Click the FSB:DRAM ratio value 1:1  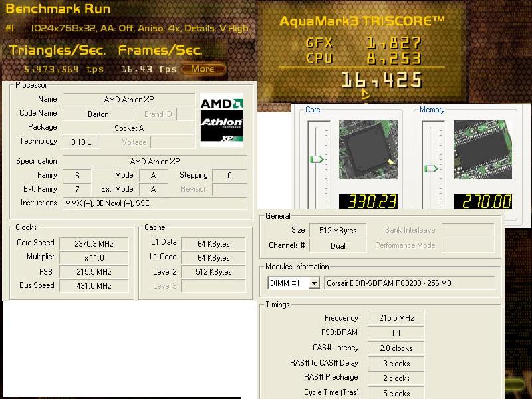pos(396,333)
